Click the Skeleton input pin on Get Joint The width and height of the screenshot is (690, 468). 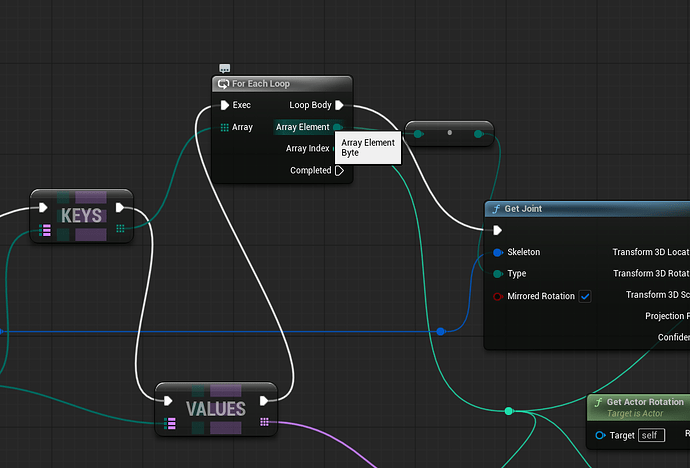click(x=498, y=252)
